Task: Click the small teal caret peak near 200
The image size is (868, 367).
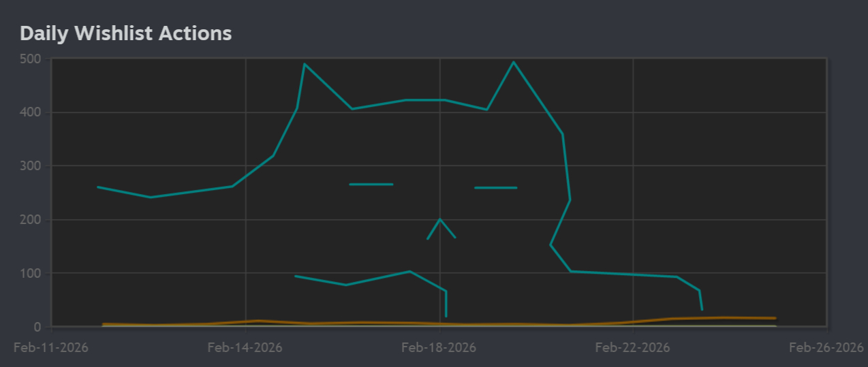Action: pos(440,219)
